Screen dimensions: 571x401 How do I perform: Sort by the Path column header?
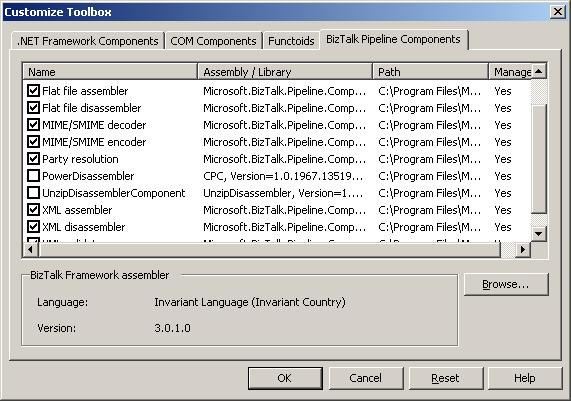[x=430, y=71]
